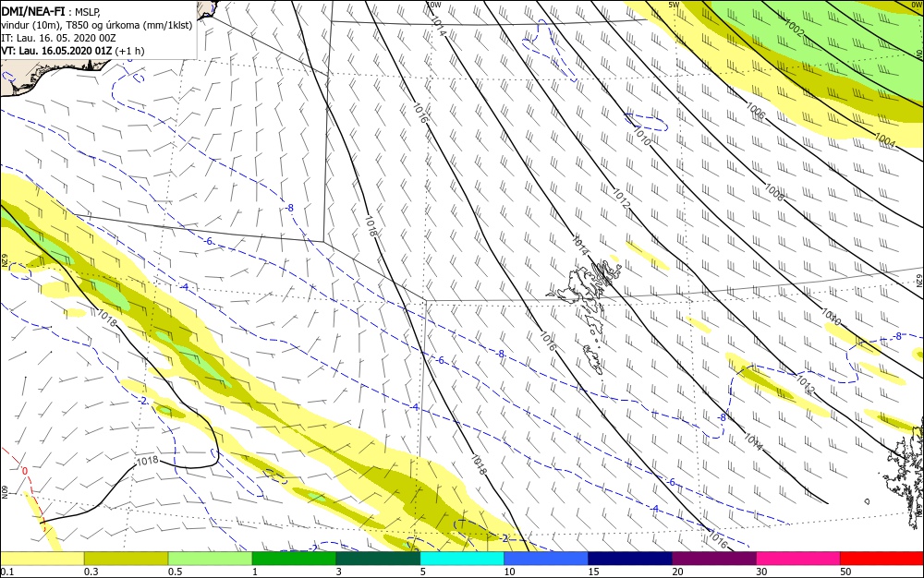924x578 pixels.
Task: Click the legend value 30
Action: pyautogui.click(x=761, y=572)
